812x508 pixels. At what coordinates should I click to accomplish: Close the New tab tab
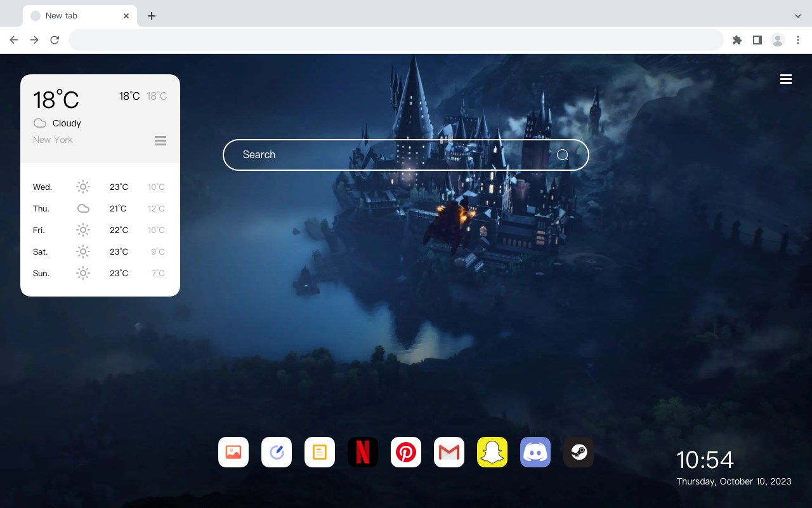coord(126,16)
